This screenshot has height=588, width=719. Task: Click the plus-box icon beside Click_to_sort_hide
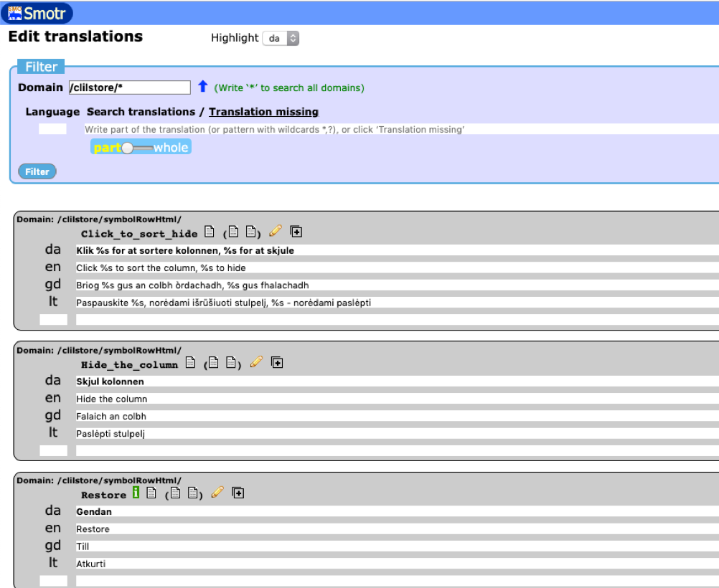[x=296, y=232]
